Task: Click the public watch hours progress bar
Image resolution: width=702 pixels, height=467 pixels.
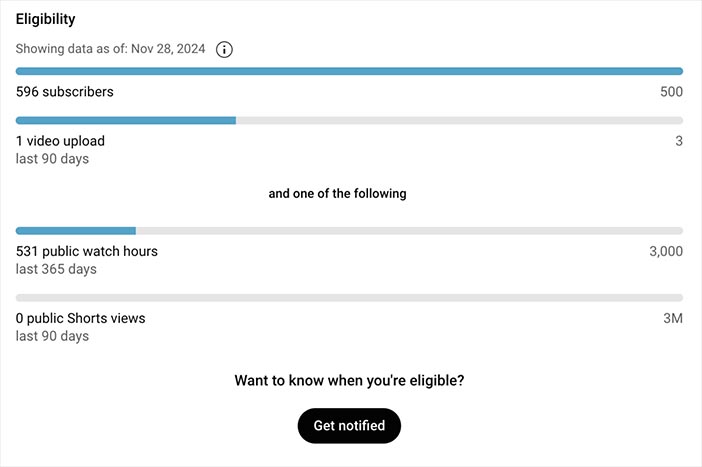Action: pyautogui.click(x=349, y=231)
